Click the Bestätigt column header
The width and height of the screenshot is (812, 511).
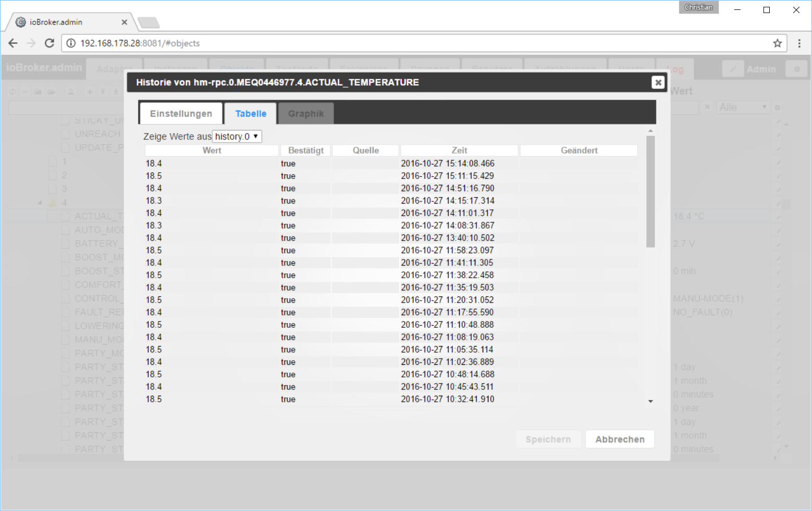click(x=306, y=150)
